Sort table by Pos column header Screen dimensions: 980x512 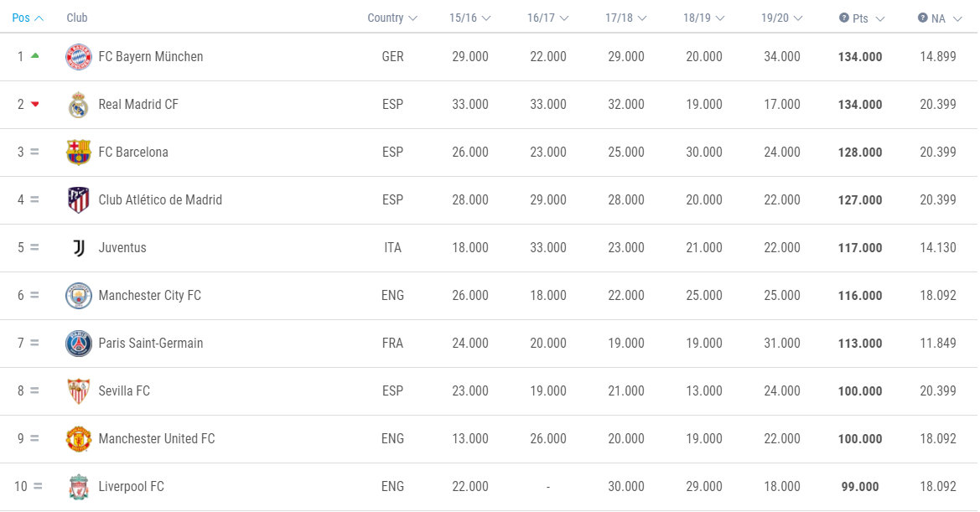(28, 18)
